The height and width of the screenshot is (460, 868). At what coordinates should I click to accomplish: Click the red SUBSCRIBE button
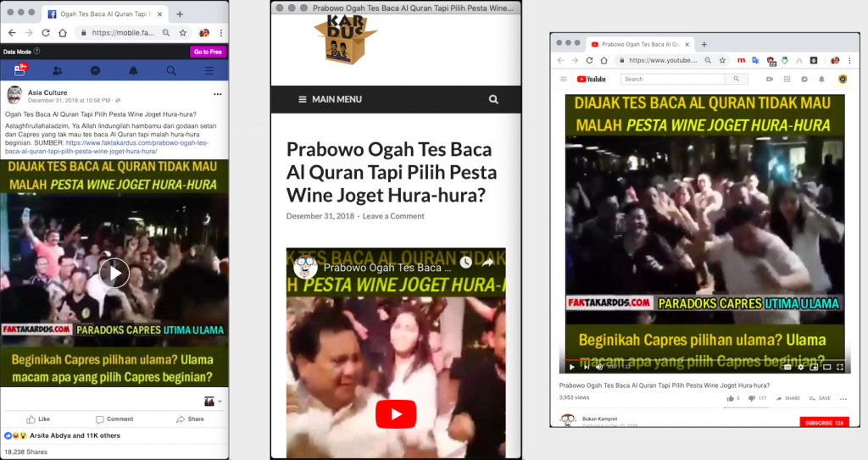pos(823,422)
